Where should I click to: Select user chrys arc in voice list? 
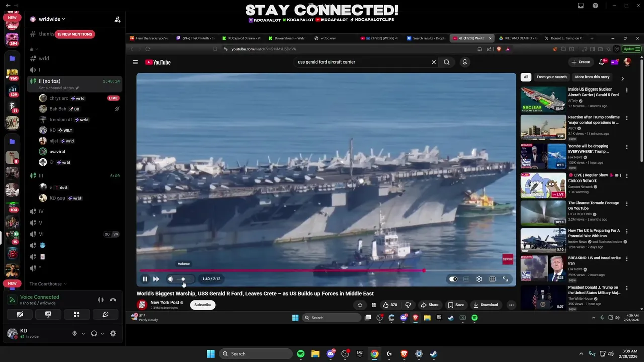(80, 98)
